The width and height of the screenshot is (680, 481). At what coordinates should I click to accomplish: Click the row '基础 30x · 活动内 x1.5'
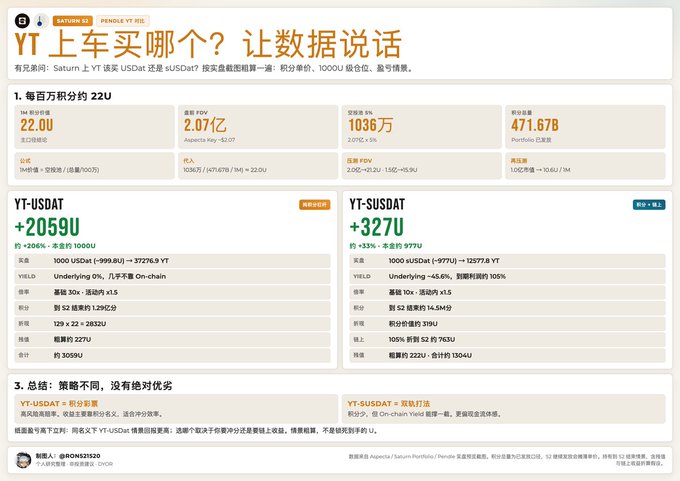pyautogui.click(x=173, y=292)
